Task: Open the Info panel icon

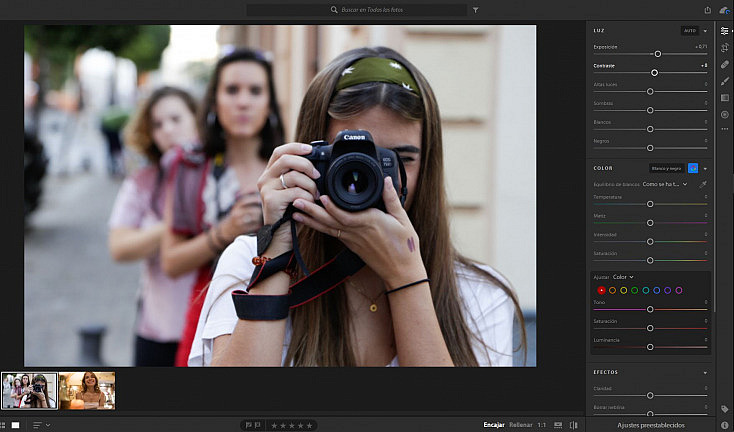Action: coord(725,425)
